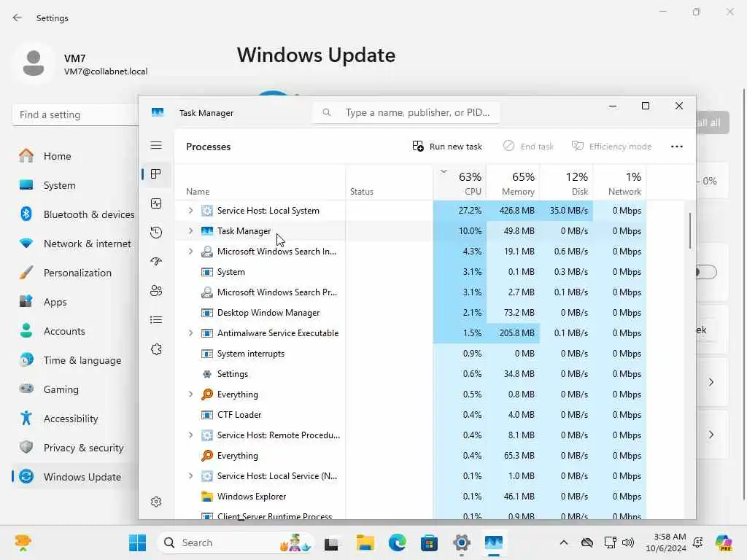Open Users icon in Task Manager sidebar
The height and width of the screenshot is (560, 747).
[x=156, y=290]
